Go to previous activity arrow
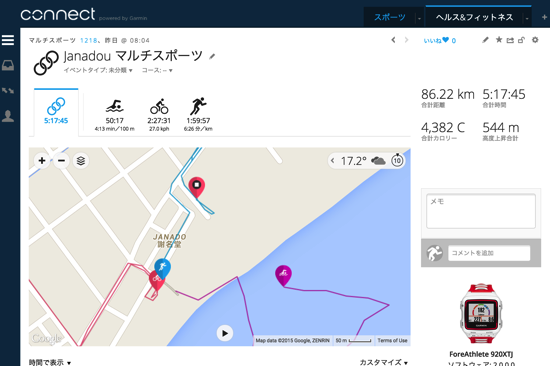Image resolution: width=550 pixels, height=366 pixels. (x=393, y=40)
